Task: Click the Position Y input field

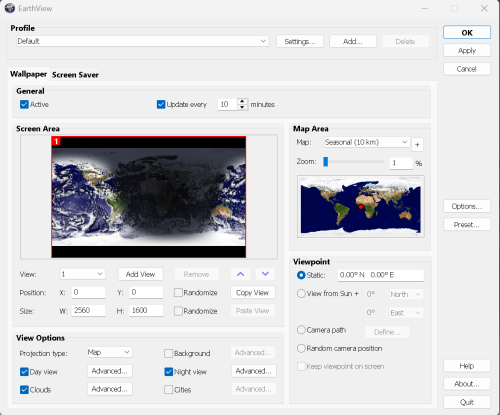Action: pos(146,292)
